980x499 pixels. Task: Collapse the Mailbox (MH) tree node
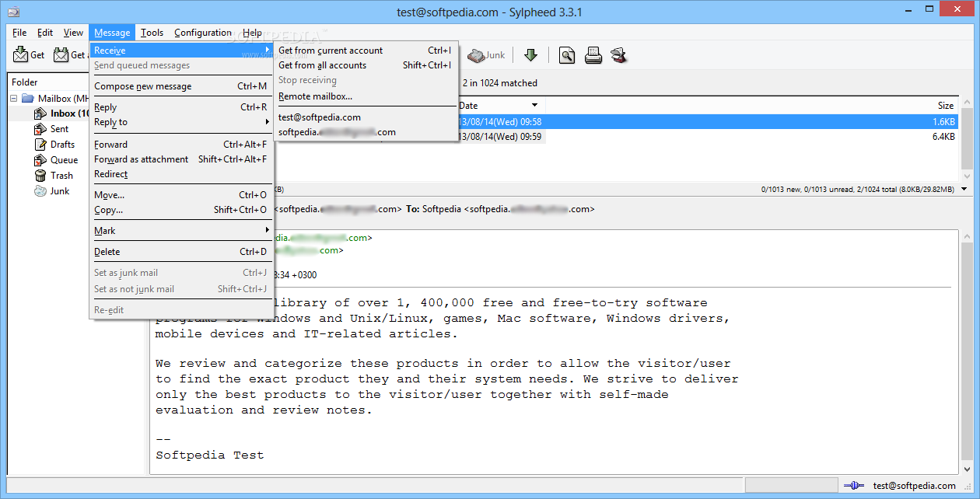point(13,99)
